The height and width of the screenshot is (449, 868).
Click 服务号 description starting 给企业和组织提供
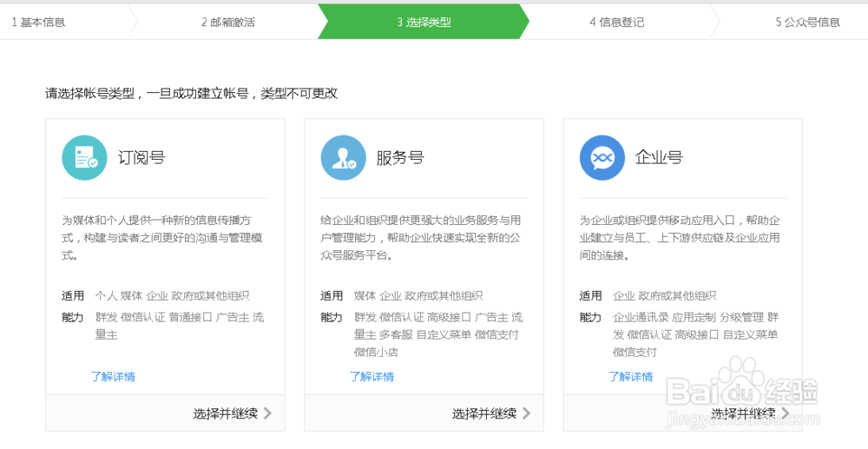pyautogui.click(x=422, y=238)
